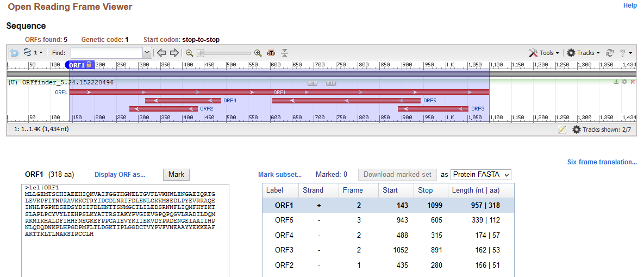Open the Find box dropdown arrow

click(x=147, y=53)
